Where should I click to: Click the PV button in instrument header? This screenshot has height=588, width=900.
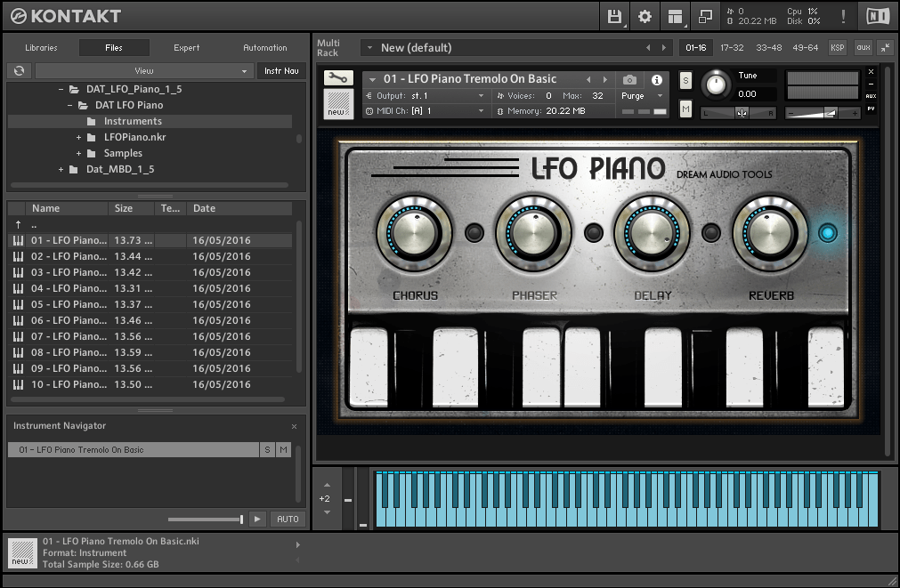[x=871, y=109]
